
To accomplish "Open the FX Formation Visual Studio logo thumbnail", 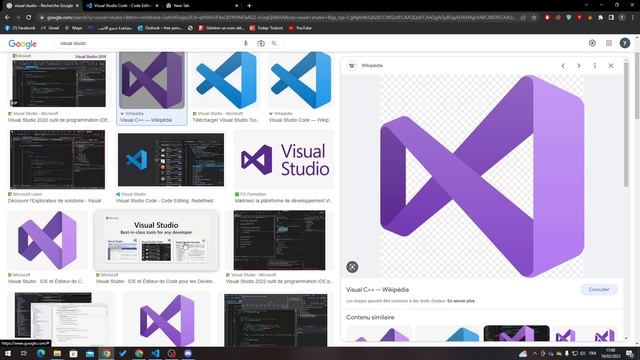I will (284, 160).
